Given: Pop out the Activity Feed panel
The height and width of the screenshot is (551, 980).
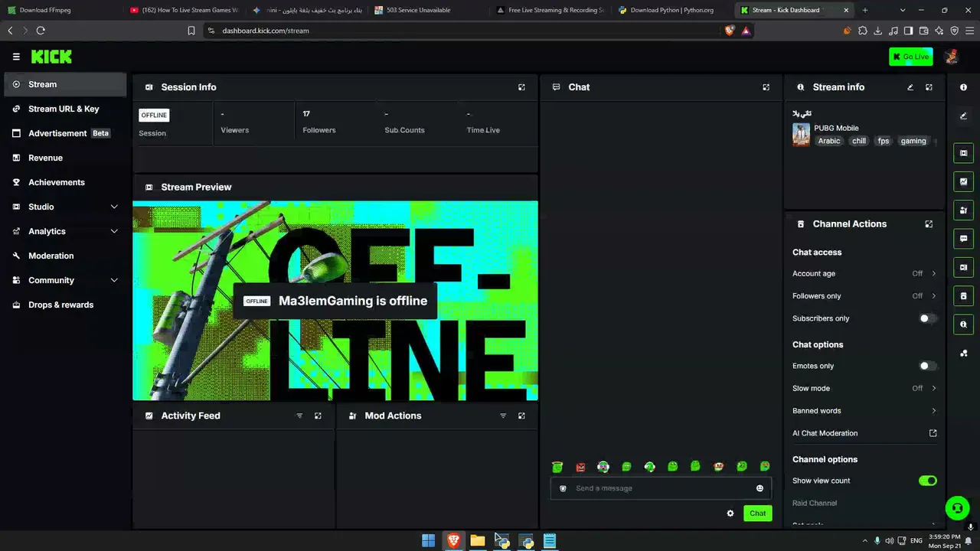Looking at the screenshot, I should pyautogui.click(x=318, y=416).
